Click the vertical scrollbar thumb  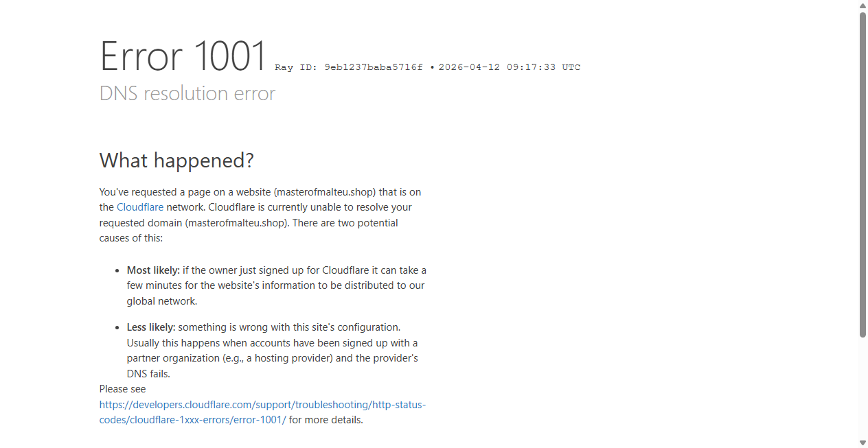pyautogui.click(x=863, y=174)
